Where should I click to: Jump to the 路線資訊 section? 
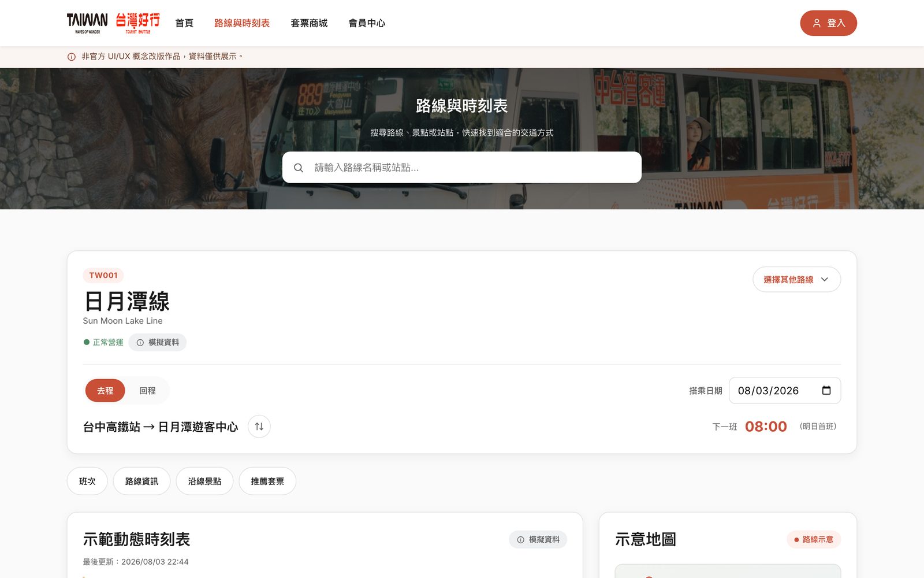point(141,481)
